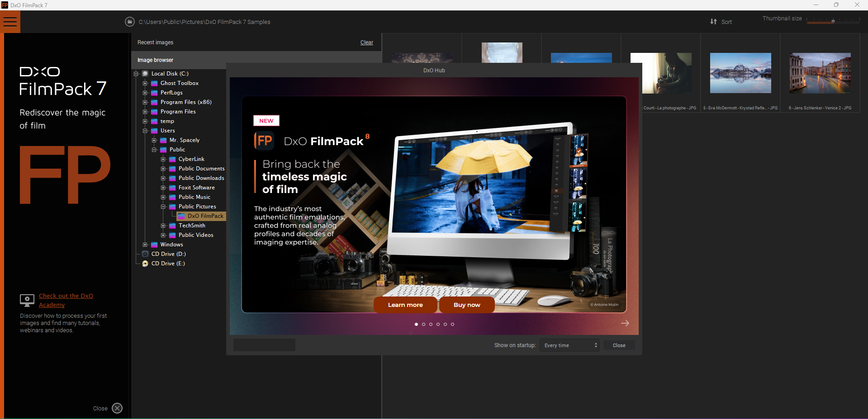The height and width of the screenshot is (419, 868).
Task: Expand the Public Downloads node
Action: pyautogui.click(x=163, y=178)
